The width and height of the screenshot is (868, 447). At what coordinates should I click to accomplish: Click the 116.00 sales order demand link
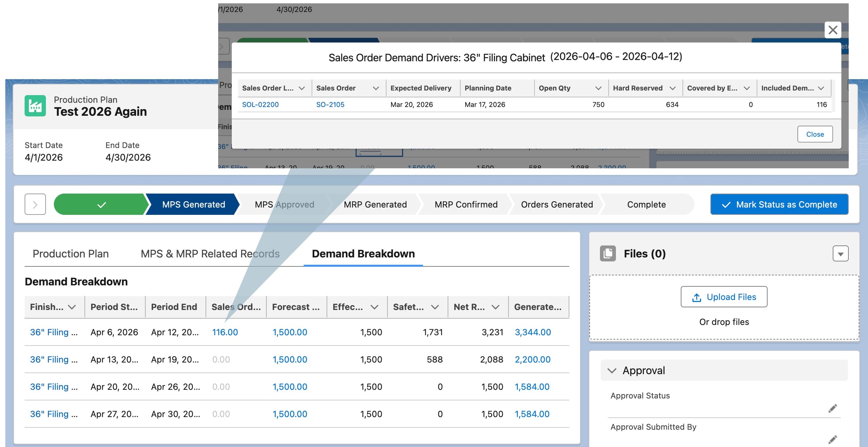(225, 332)
